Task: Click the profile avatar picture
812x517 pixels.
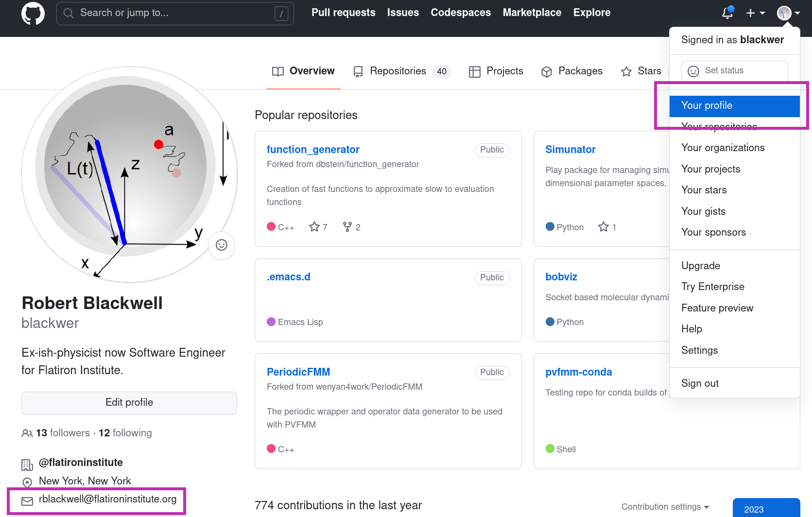Action: tap(129, 175)
